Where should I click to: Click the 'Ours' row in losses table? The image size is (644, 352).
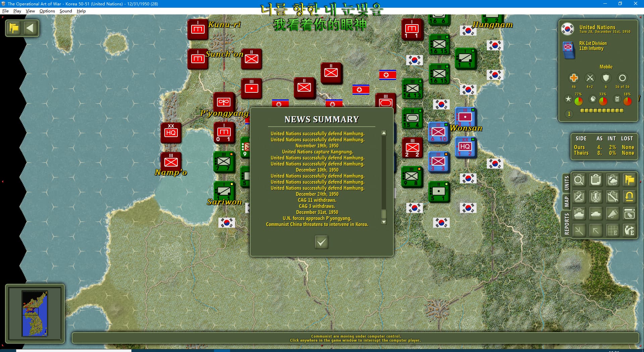(x=604, y=147)
